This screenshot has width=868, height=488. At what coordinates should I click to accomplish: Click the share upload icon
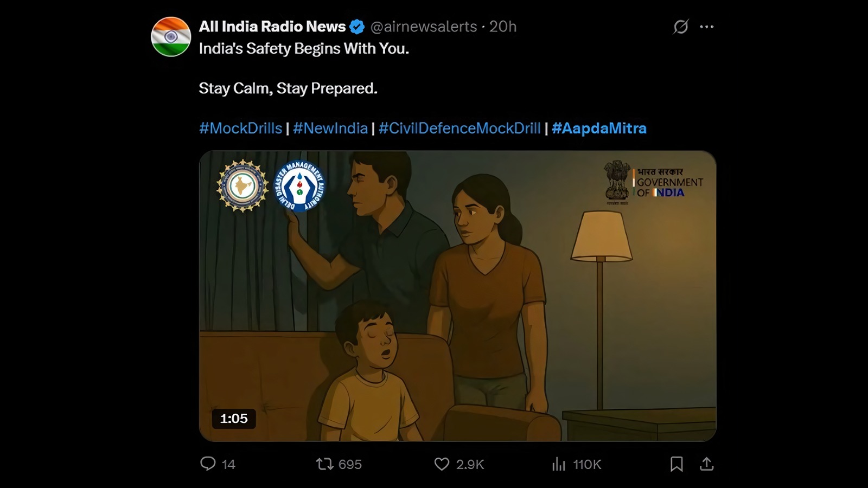click(x=706, y=464)
